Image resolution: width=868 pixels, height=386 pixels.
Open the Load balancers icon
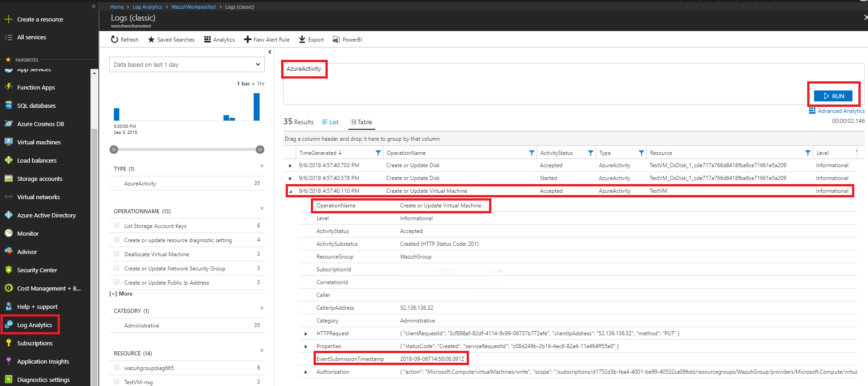click(x=8, y=160)
